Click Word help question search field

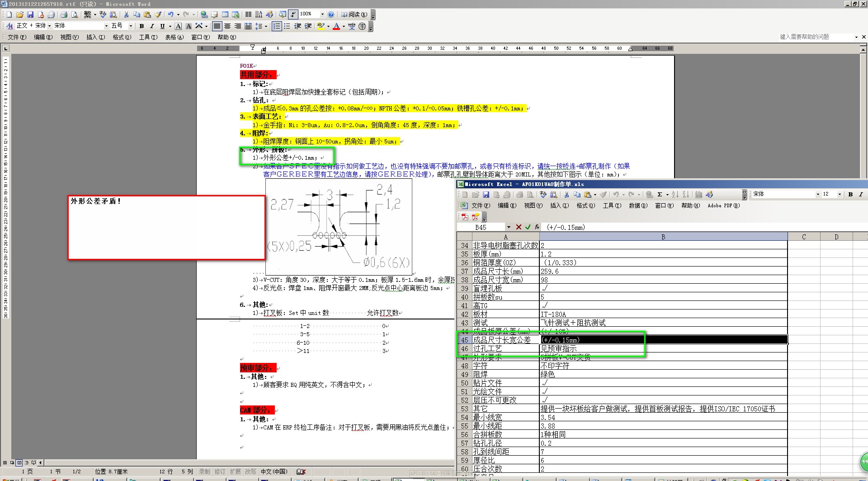pos(816,37)
